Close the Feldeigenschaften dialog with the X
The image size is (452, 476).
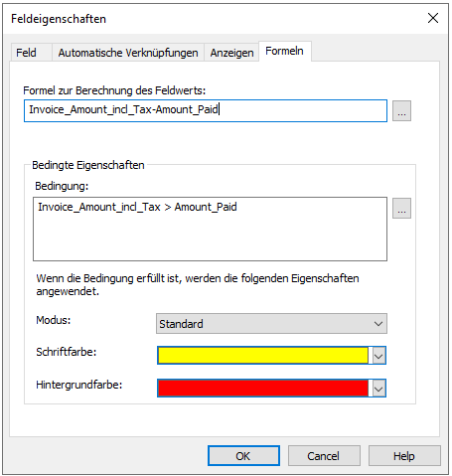433,18
